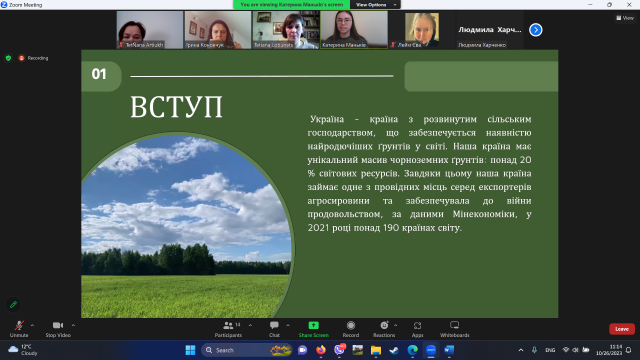Click the green screen-sharing notice banner

point(292,4)
